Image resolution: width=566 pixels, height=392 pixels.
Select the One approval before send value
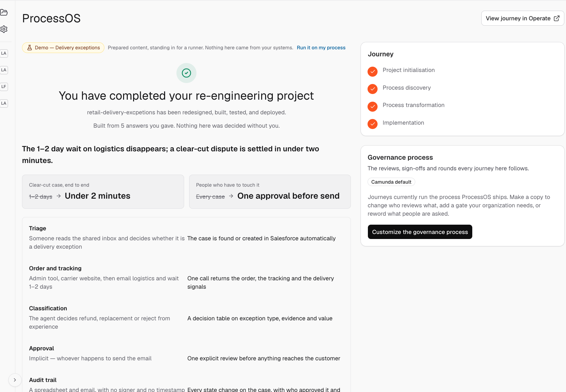pyautogui.click(x=289, y=196)
